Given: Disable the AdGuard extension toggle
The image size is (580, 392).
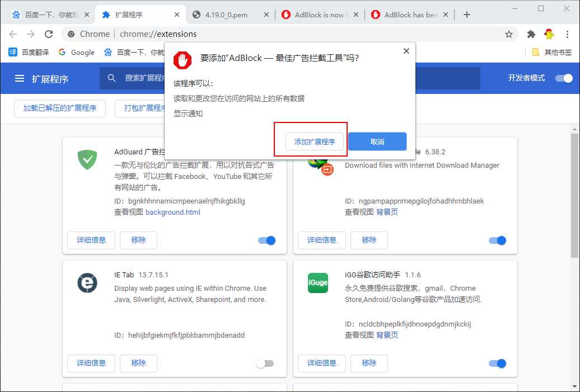Looking at the screenshot, I should (266, 240).
